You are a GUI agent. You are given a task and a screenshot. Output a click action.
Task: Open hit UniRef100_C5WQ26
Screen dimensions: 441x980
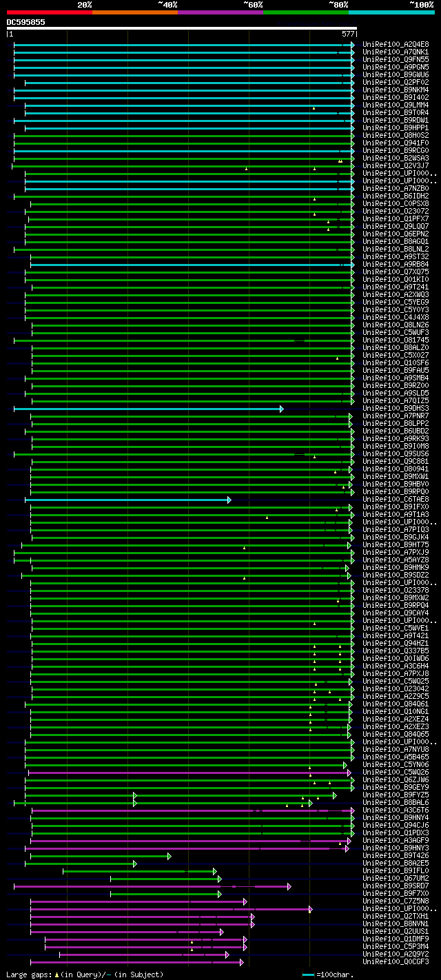click(396, 772)
